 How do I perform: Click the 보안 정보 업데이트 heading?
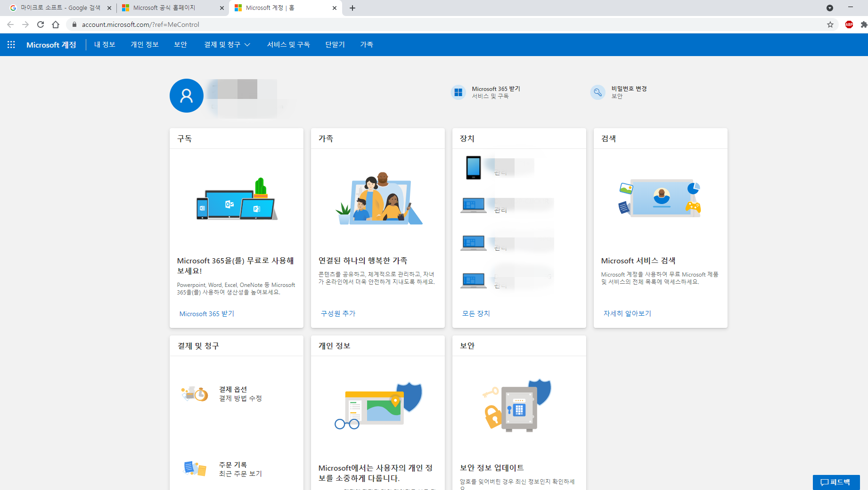(x=492, y=468)
